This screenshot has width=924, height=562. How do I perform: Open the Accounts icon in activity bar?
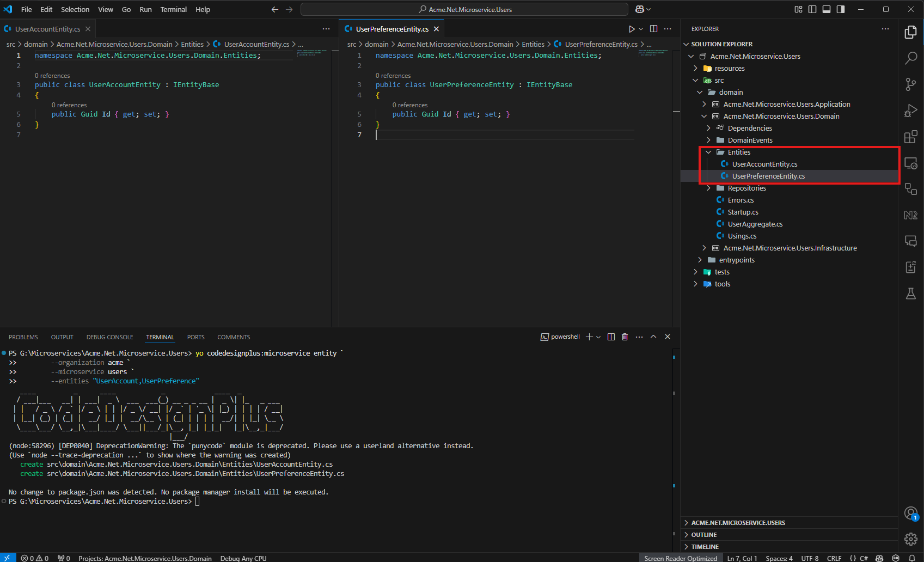tap(910, 513)
